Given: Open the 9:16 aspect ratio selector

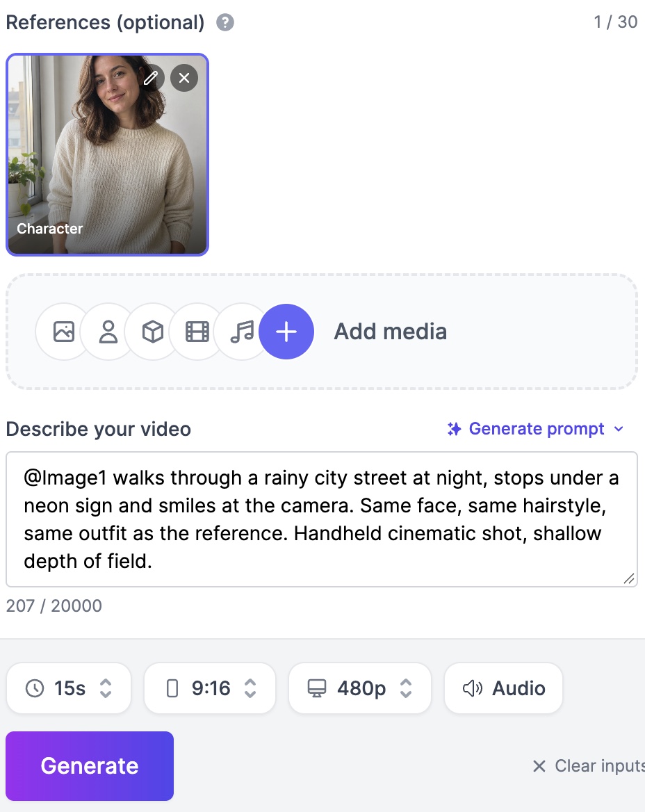Looking at the screenshot, I should click(210, 688).
